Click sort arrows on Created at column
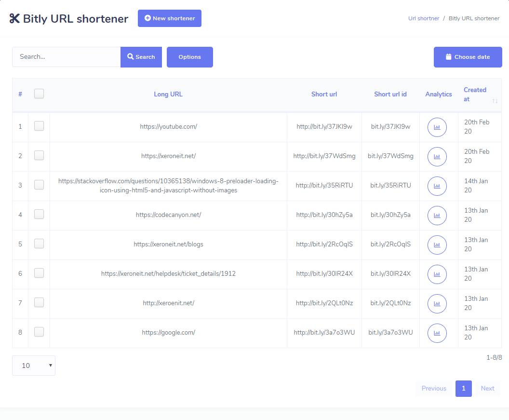This screenshot has width=509, height=420. [x=495, y=101]
